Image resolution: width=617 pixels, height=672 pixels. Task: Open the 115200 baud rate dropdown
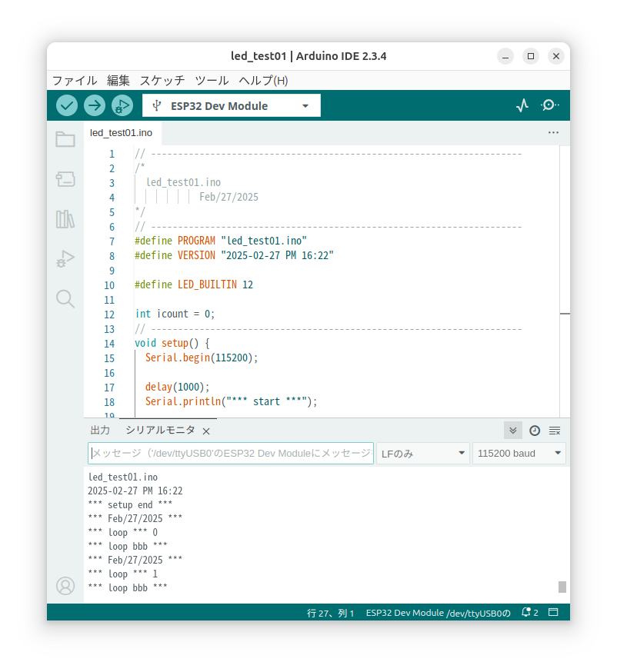click(x=519, y=454)
